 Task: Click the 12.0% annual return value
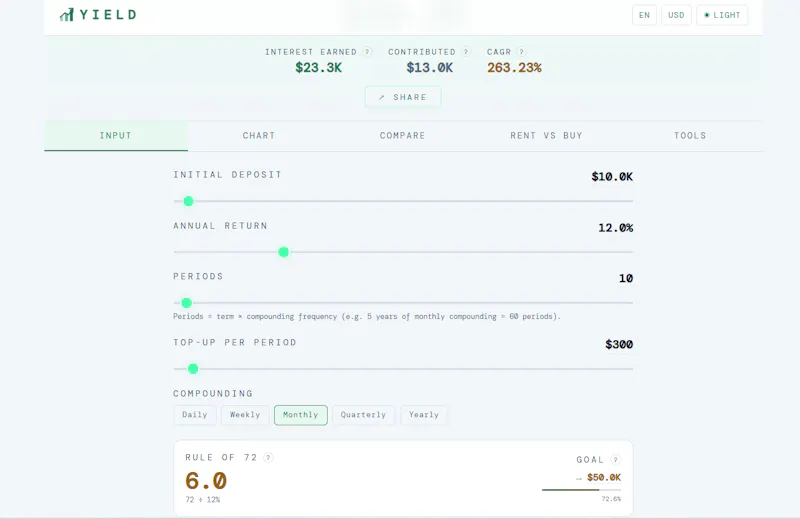(615, 228)
